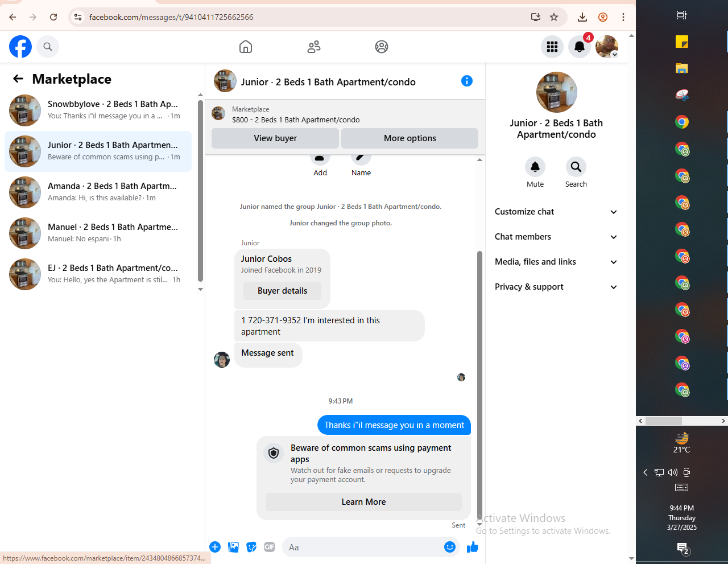Viewport: 728px width, 564px height.
Task: Open conversation information icon
Action: click(x=467, y=81)
